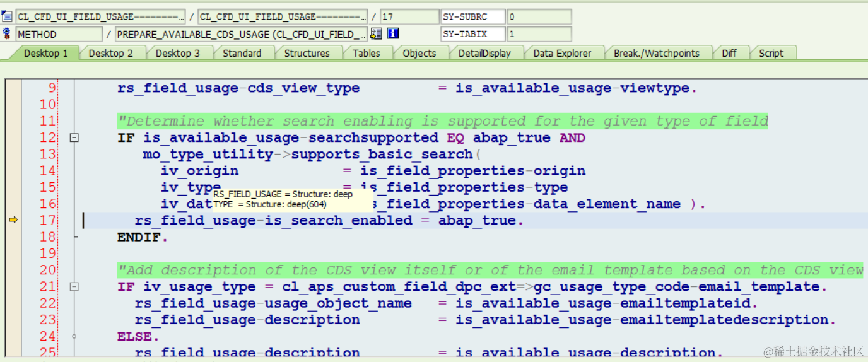
Task: Click the 'Add description of the CDS view' comment
Action: 491,270
